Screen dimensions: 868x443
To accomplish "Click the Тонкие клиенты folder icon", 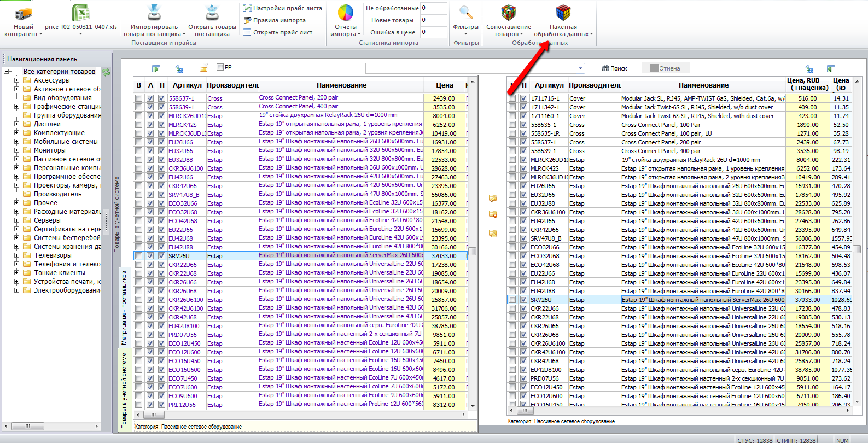I will (x=26, y=273).
